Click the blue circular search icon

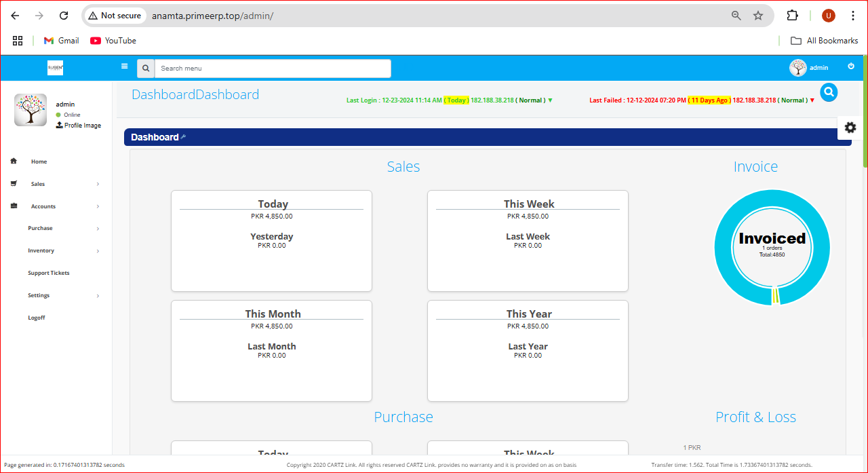(x=828, y=92)
